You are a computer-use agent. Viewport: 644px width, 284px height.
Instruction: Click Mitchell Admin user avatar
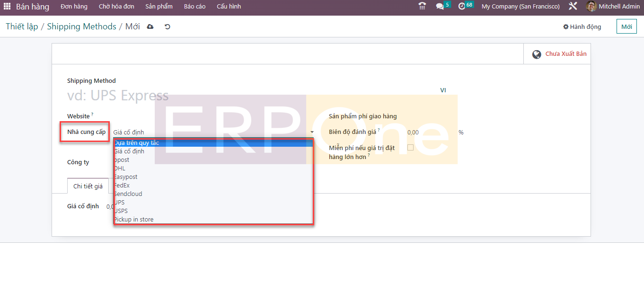point(591,7)
